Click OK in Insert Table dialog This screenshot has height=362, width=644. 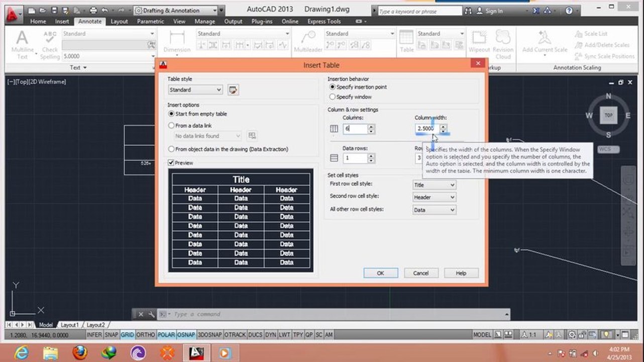point(380,273)
